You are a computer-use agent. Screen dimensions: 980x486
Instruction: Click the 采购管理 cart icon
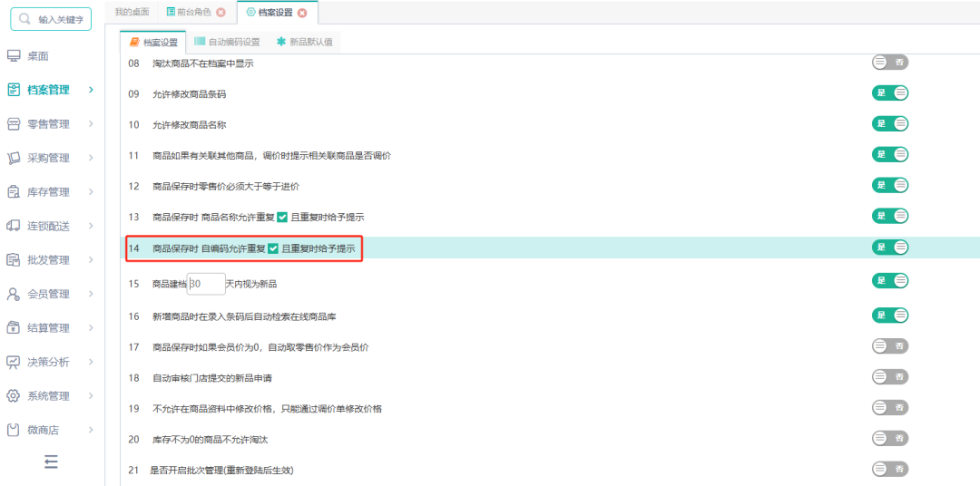[x=14, y=158]
